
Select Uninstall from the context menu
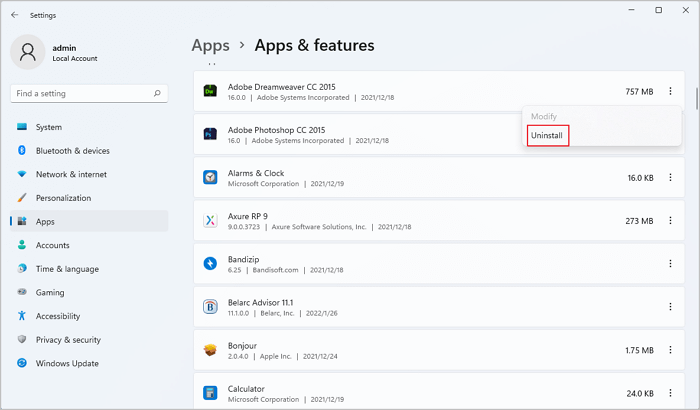click(x=547, y=135)
